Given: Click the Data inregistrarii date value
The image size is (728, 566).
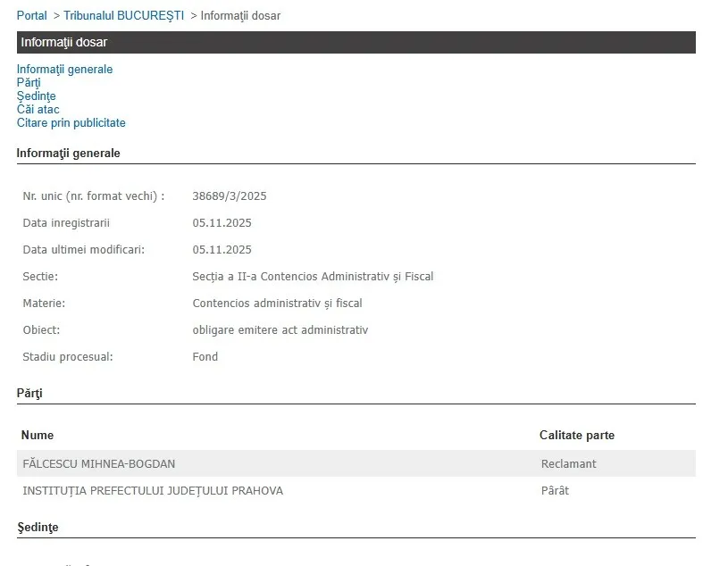Looking at the screenshot, I should pyautogui.click(x=222, y=223).
